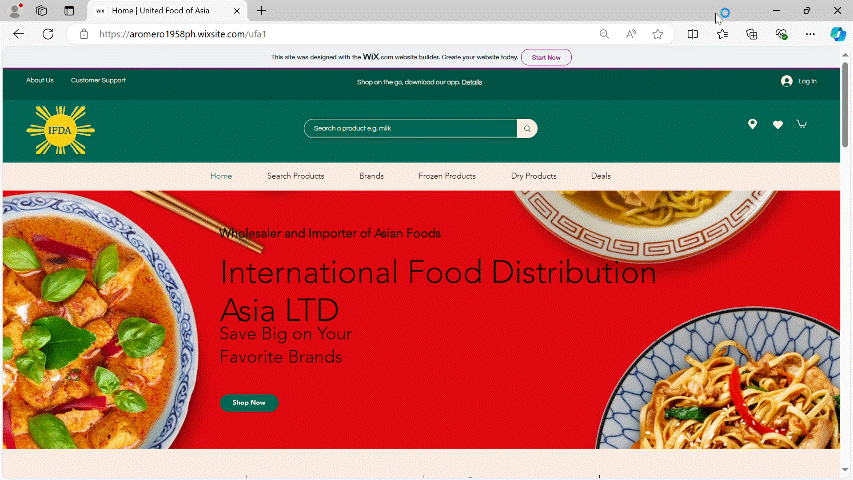Click the Log In link
The height and width of the screenshot is (480, 853).
pyautogui.click(x=799, y=81)
